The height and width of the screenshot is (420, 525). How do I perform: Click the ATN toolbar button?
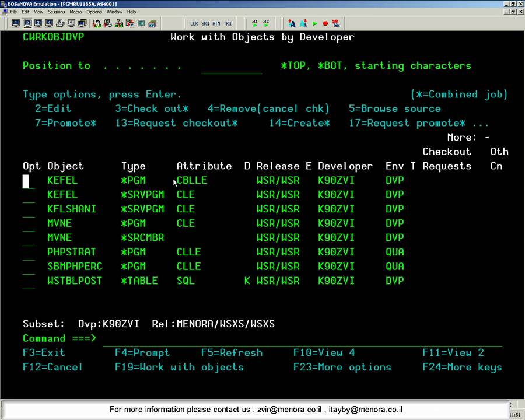pos(216,24)
